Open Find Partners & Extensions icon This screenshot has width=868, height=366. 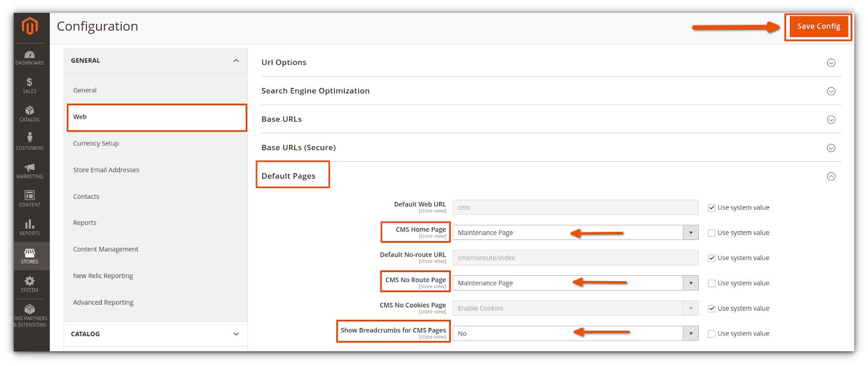(30, 316)
